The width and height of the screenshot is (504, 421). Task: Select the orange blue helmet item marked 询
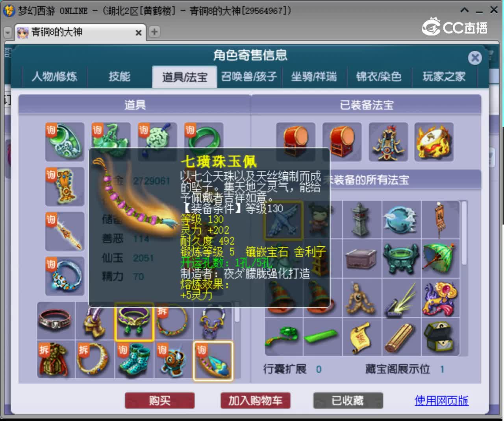click(174, 360)
